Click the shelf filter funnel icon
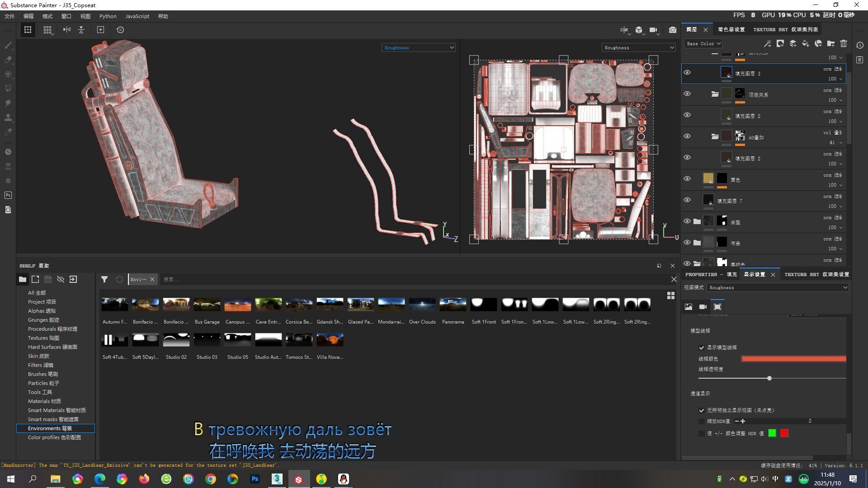Image resolution: width=868 pixels, height=488 pixels. click(x=104, y=280)
